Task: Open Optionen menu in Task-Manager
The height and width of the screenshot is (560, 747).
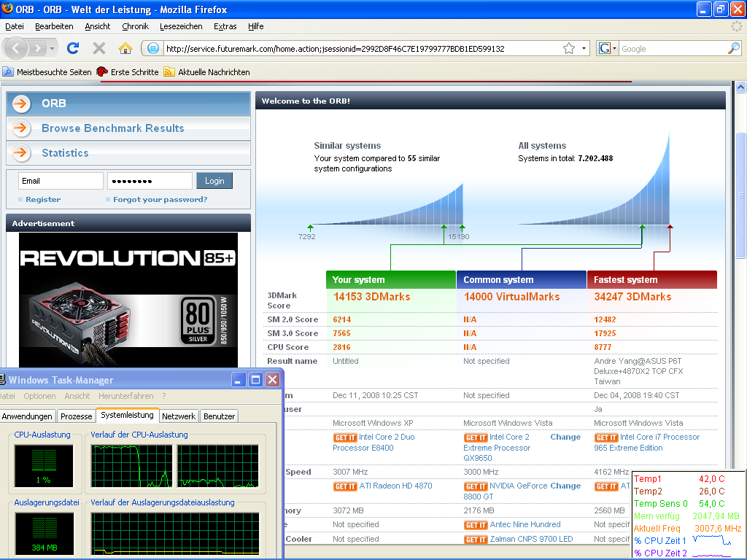Action: click(39, 396)
